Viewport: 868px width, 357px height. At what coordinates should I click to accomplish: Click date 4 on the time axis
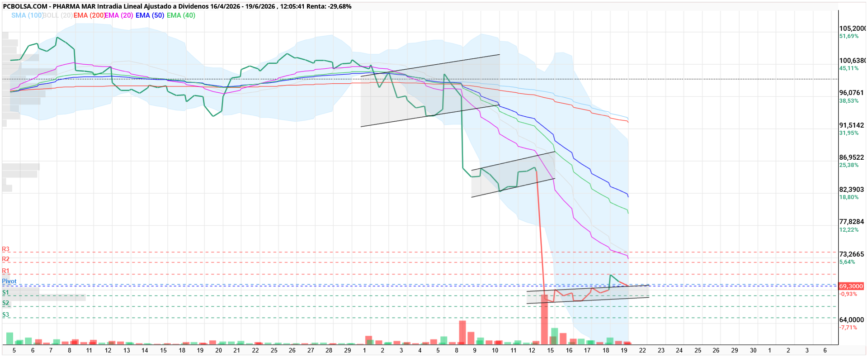420,350
